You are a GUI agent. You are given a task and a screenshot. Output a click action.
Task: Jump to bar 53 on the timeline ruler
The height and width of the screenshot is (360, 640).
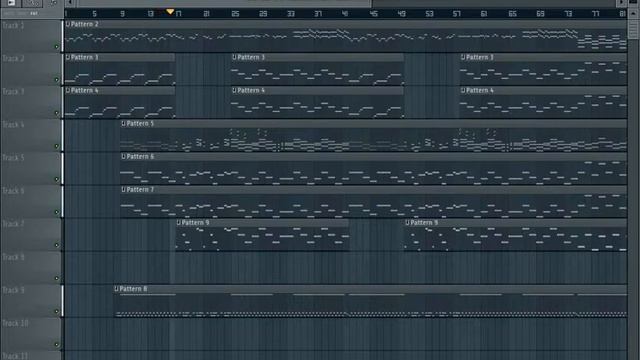tap(429, 14)
